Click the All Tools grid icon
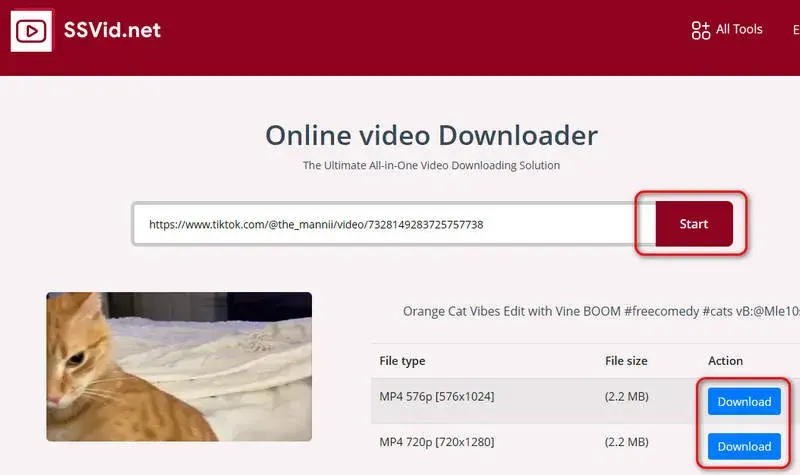This screenshot has height=475, width=800. tap(701, 30)
